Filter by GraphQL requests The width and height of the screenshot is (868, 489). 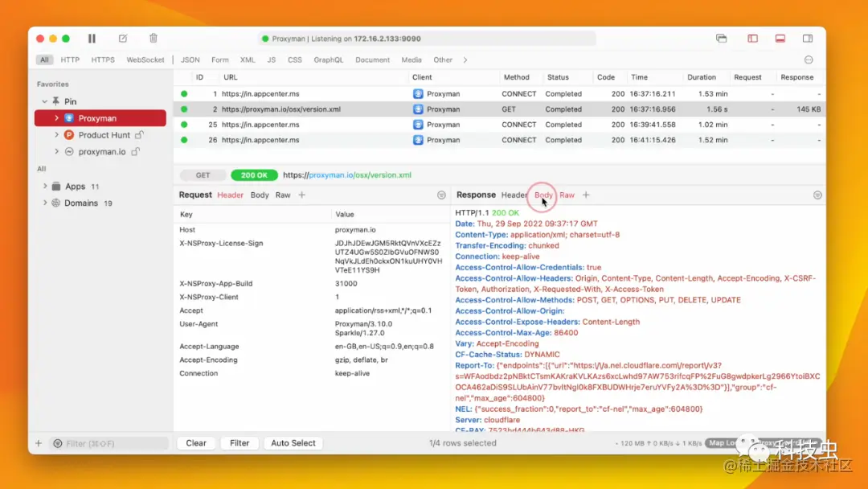pyautogui.click(x=328, y=60)
